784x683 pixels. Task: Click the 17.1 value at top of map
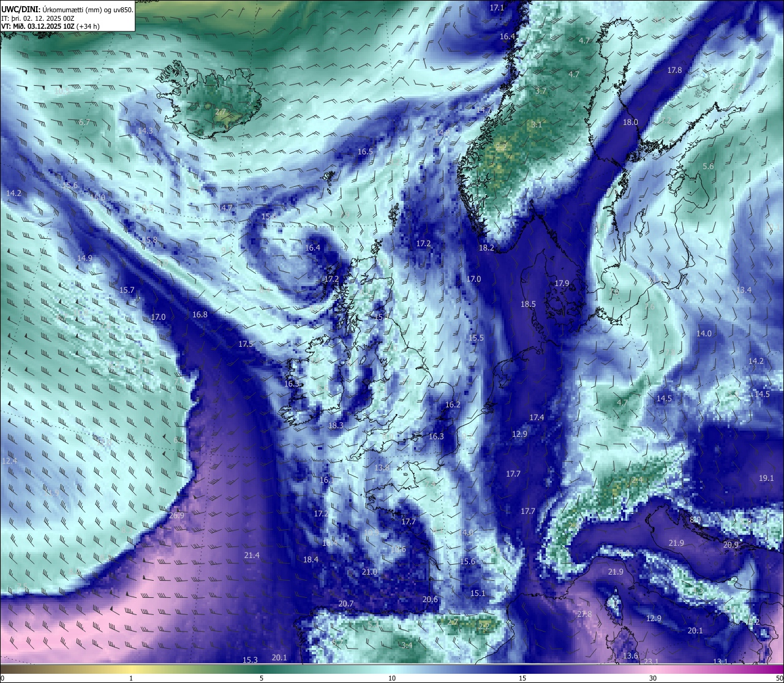497,8
